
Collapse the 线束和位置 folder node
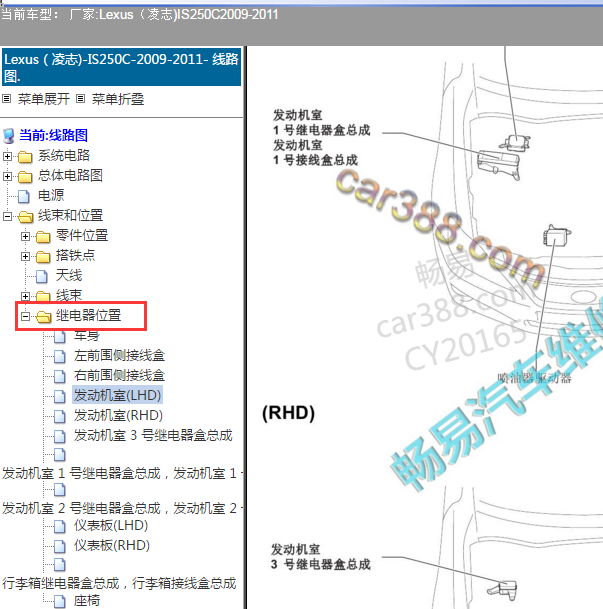7,216
